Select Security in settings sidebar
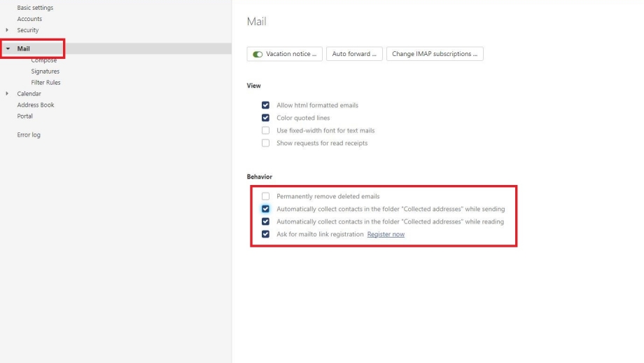This screenshot has width=644, height=363. 27,30
